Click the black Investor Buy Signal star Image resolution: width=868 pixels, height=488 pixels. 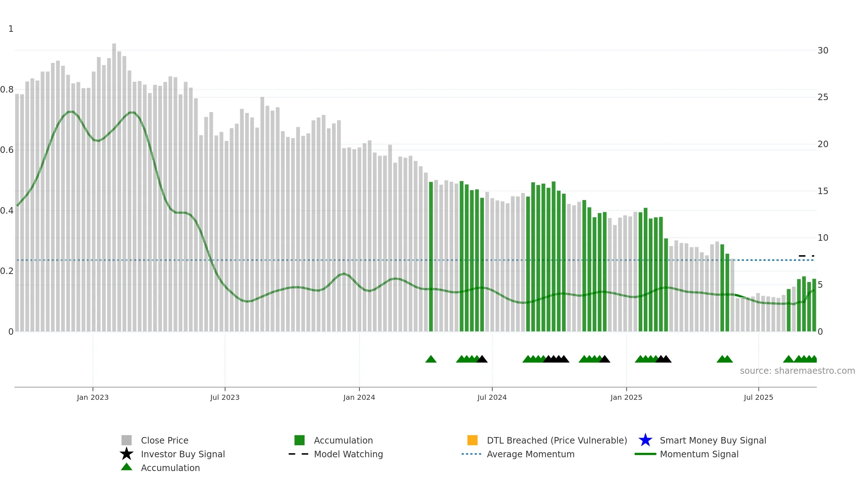click(127, 454)
